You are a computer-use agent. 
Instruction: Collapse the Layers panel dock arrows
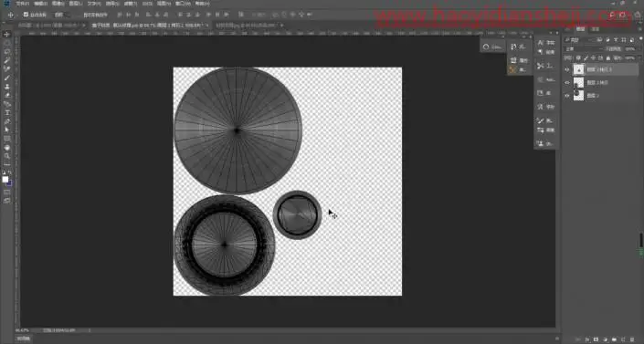pos(639,23)
